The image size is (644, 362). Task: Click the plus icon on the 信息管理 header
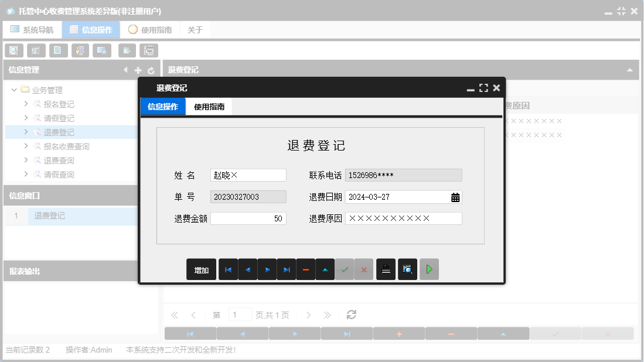138,70
